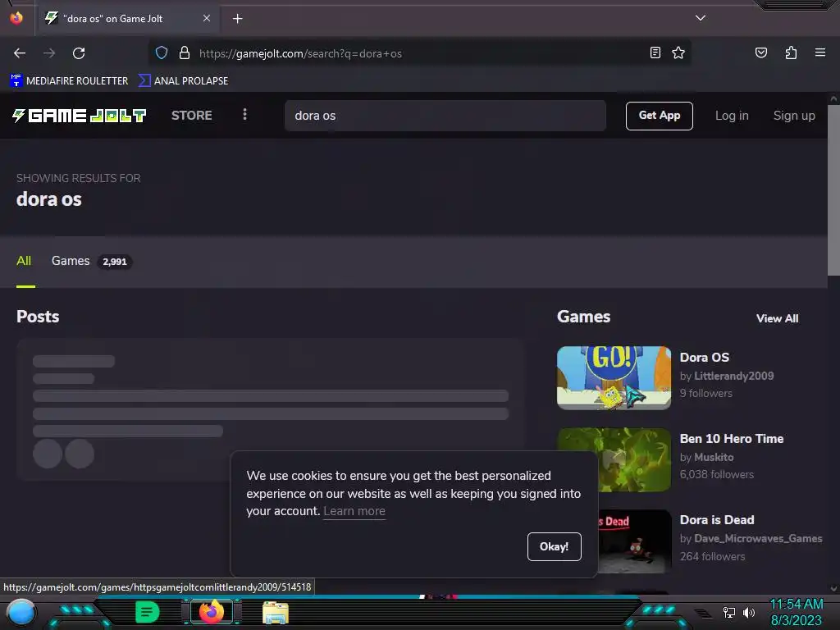Close the "dora os" on Game Jolt tab

(x=206, y=18)
